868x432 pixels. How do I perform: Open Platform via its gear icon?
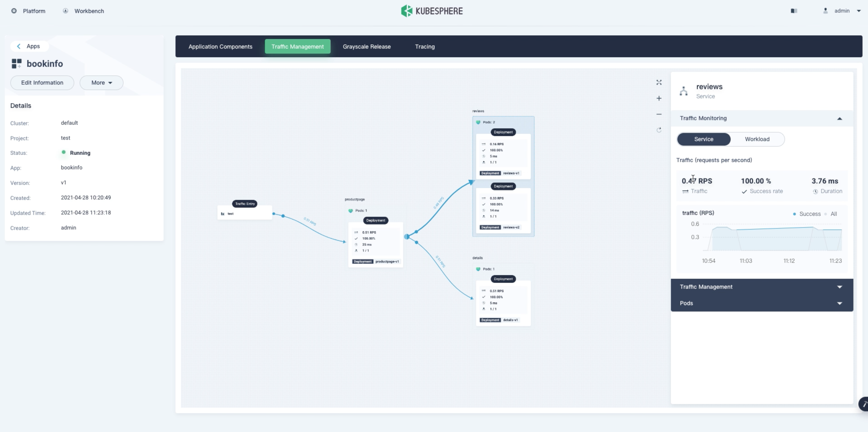click(x=14, y=11)
